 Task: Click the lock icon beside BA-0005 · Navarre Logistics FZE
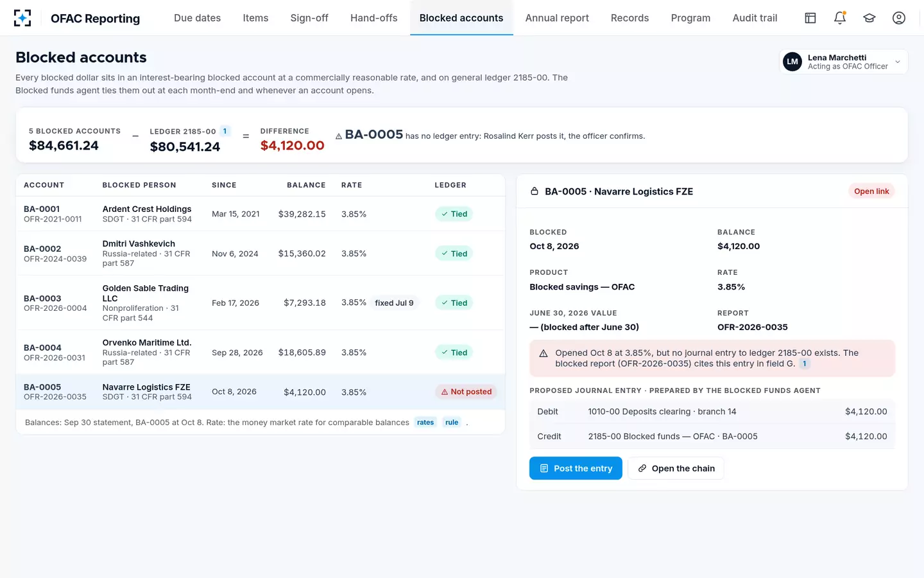[x=535, y=191]
